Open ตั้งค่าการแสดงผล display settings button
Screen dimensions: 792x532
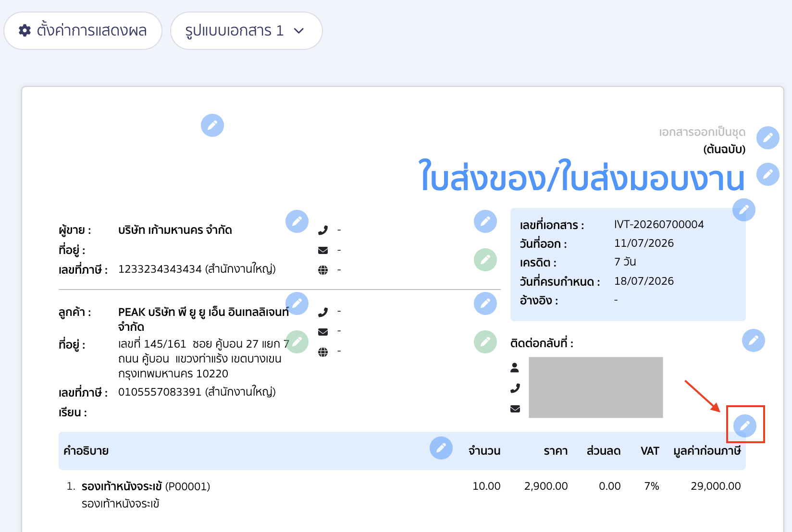click(x=83, y=31)
